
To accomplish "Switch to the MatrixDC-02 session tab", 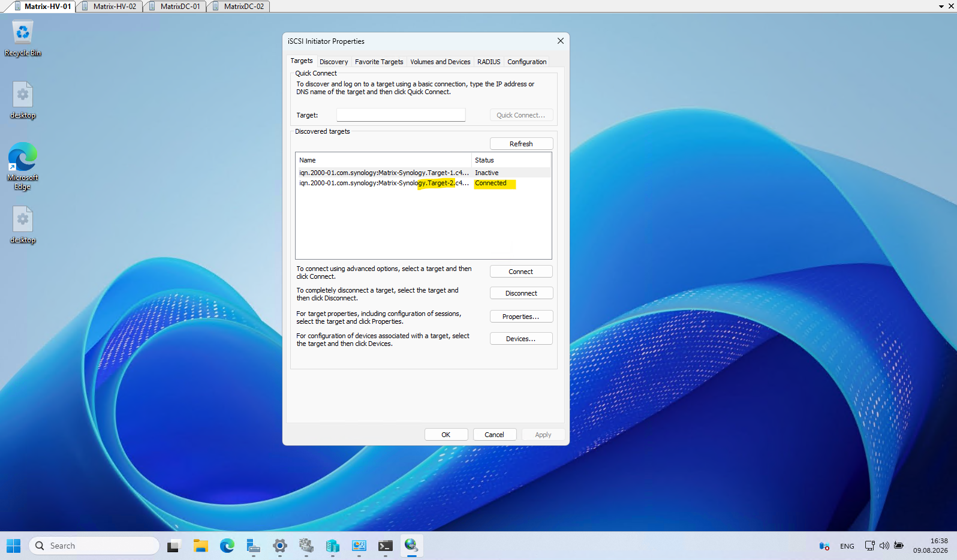I will pos(238,6).
